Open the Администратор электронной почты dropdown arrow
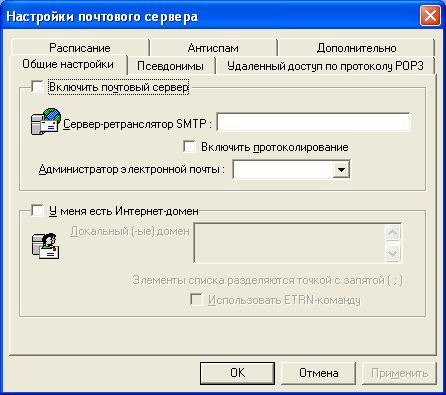The height and width of the screenshot is (395, 446). pos(341,170)
